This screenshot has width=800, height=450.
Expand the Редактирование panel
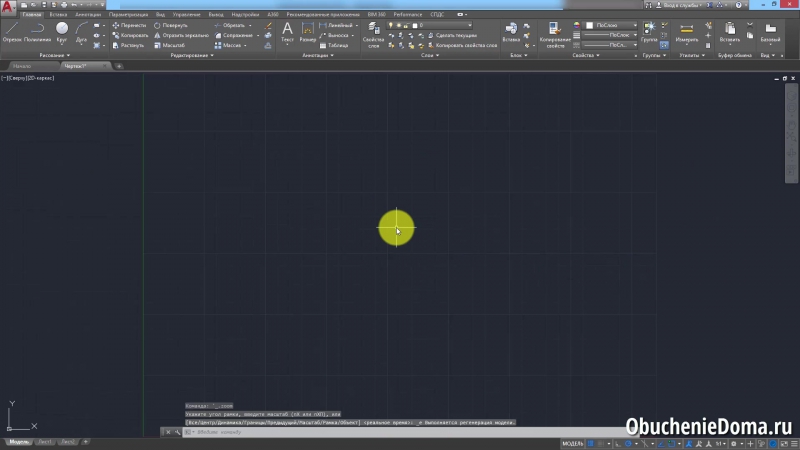pyautogui.click(x=192, y=55)
